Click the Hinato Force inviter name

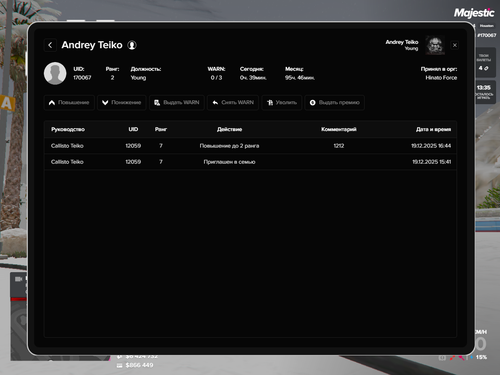coord(441,78)
